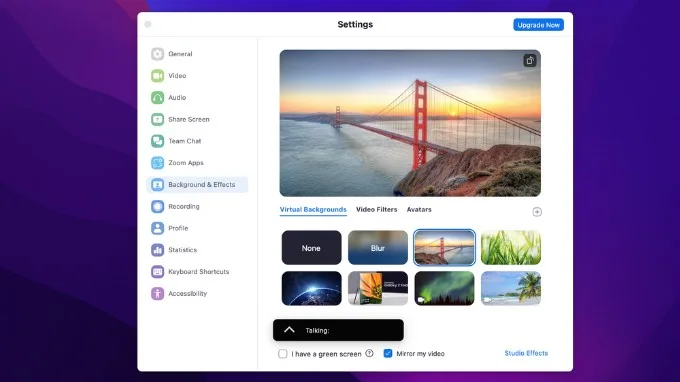Click the Profile label in sidebar
The width and height of the screenshot is (680, 382).
pos(178,228)
